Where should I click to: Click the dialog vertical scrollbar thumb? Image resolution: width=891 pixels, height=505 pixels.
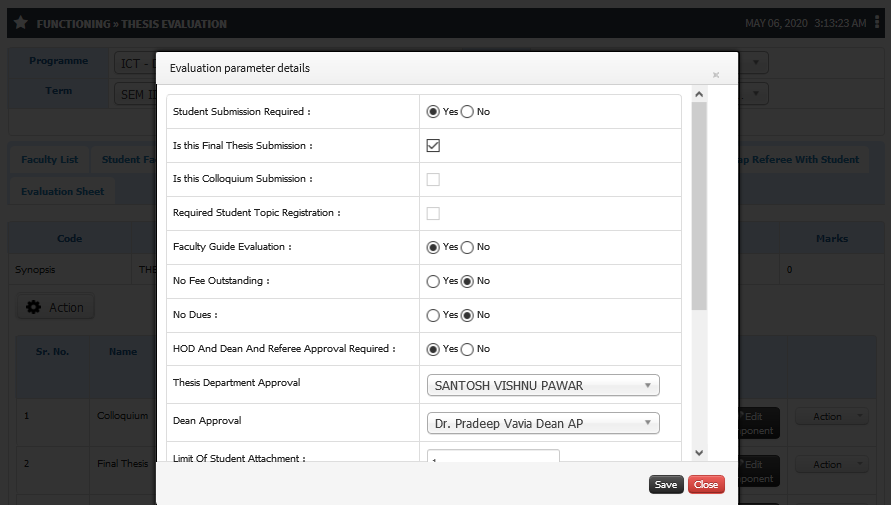click(x=699, y=206)
